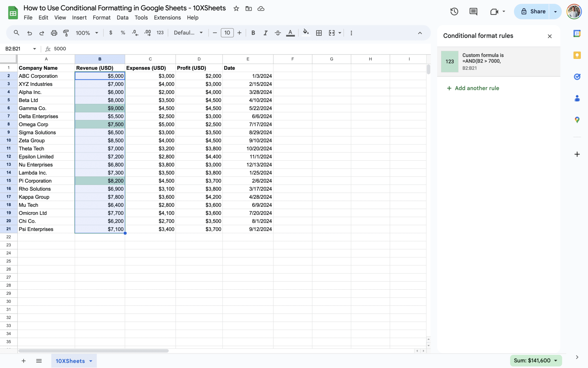Open the Sum: $141,600 dropdown
Image resolution: width=588 pixels, height=368 pixels.
click(536, 361)
